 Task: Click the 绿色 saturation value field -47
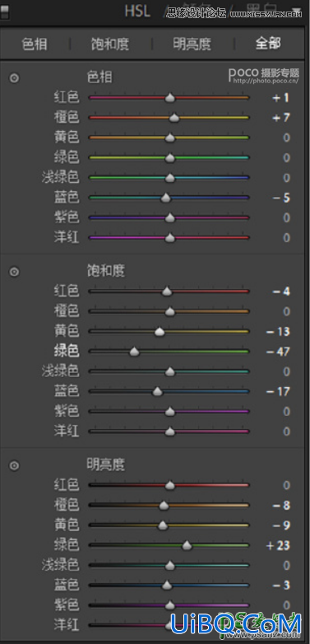(278, 352)
